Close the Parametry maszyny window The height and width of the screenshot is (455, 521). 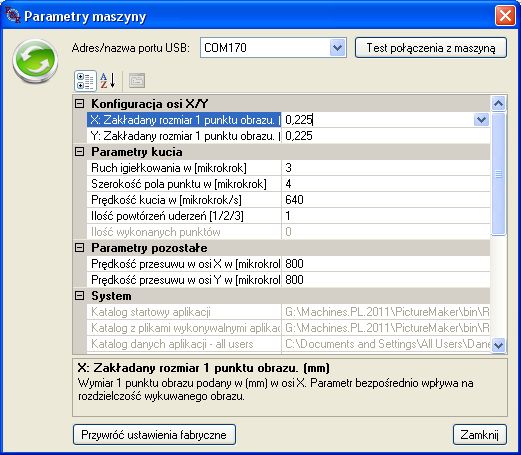505,16
